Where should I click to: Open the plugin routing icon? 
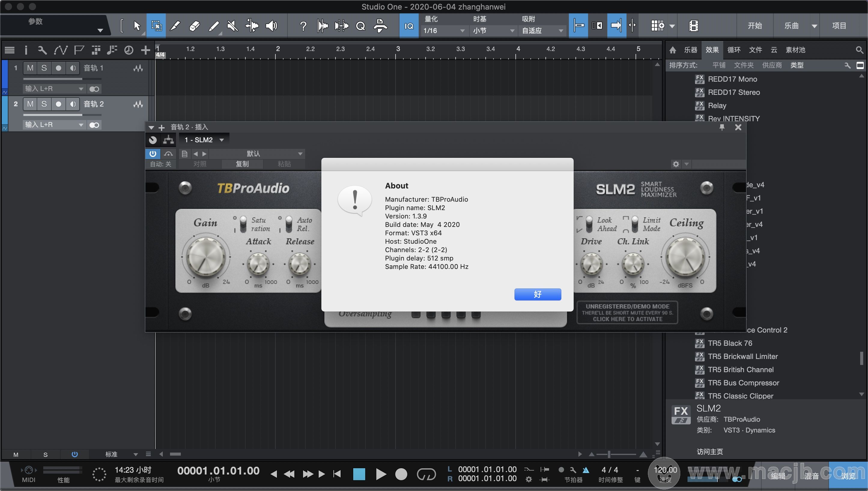coord(168,140)
